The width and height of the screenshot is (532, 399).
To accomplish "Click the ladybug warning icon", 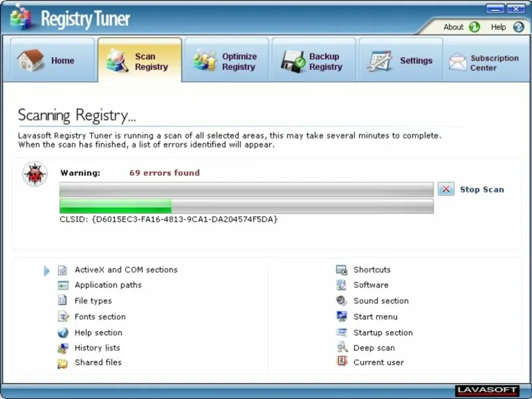I will (35, 174).
